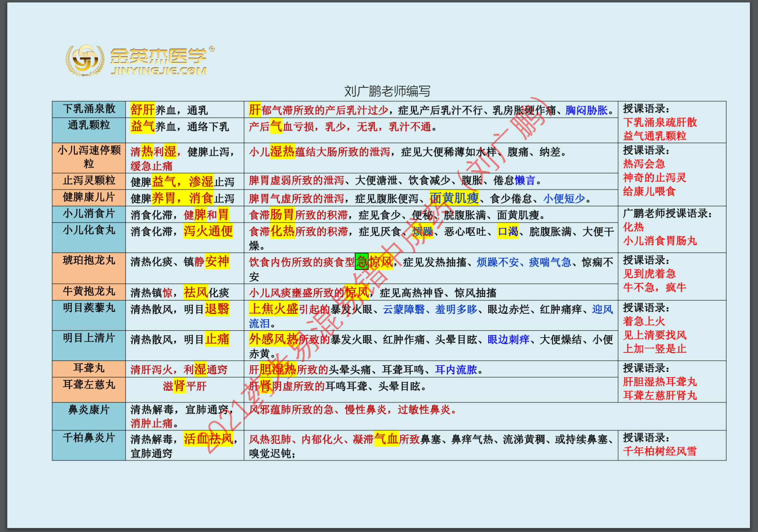Click the 清热化痰、镇静安神 function cell
758x532 pixels.
click(x=185, y=268)
